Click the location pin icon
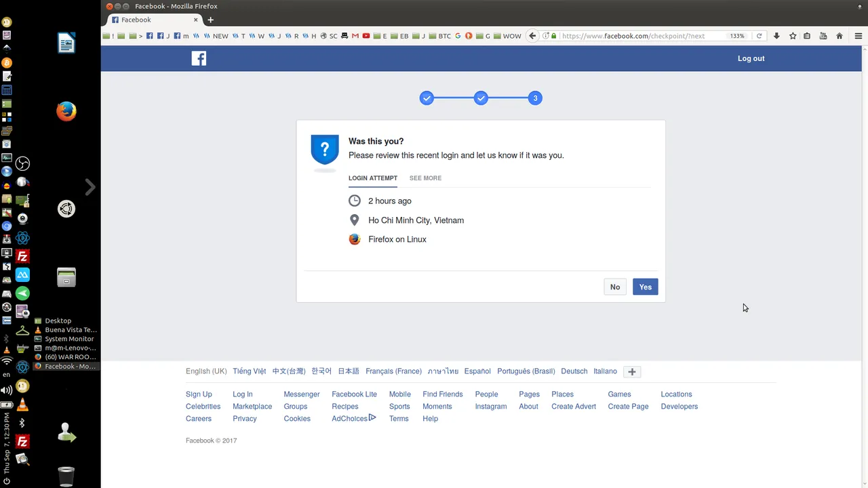This screenshot has height=488, width=868. pyautogui.click(x=354, y=220)
